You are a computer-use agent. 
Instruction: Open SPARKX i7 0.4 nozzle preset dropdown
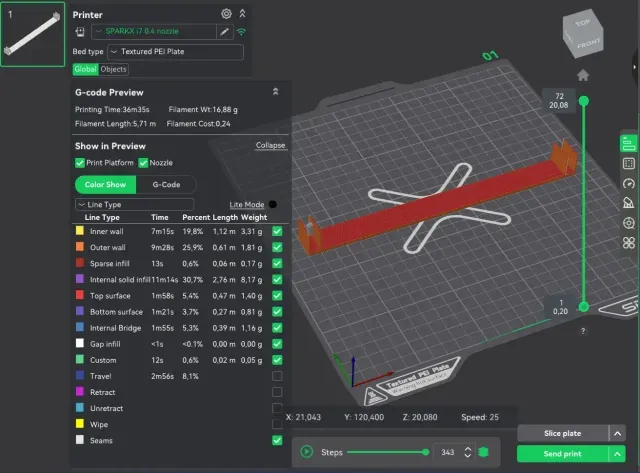click(154, 31)
